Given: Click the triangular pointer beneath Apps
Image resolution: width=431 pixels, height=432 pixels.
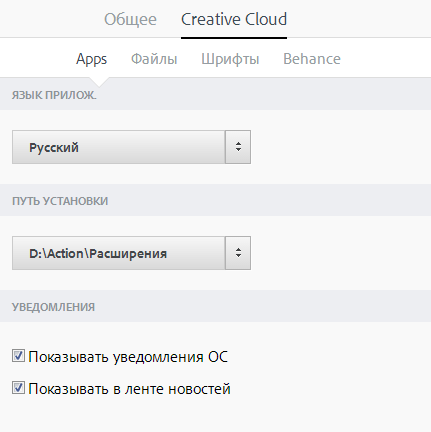Looking at the screenshot, I should [x=99, y=82].
